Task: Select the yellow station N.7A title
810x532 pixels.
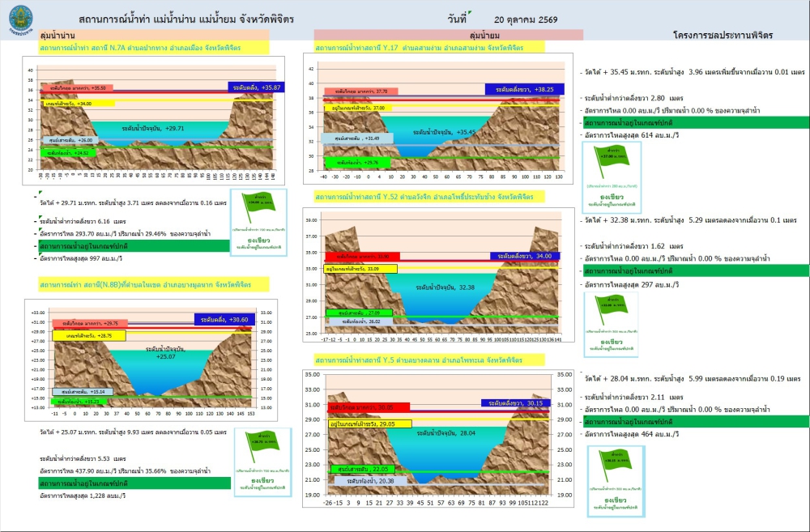Action: tap(154, 48)
